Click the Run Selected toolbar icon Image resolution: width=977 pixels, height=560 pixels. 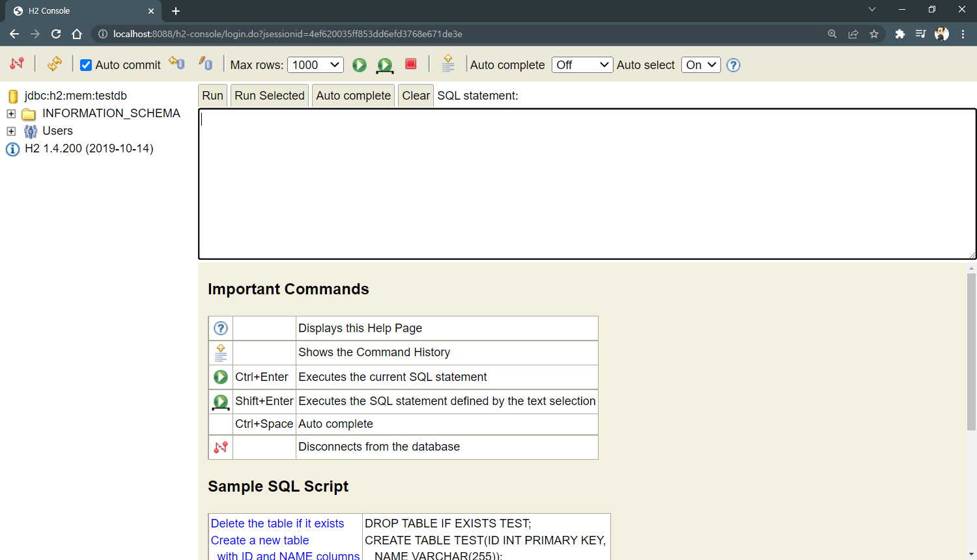[385, 65]
